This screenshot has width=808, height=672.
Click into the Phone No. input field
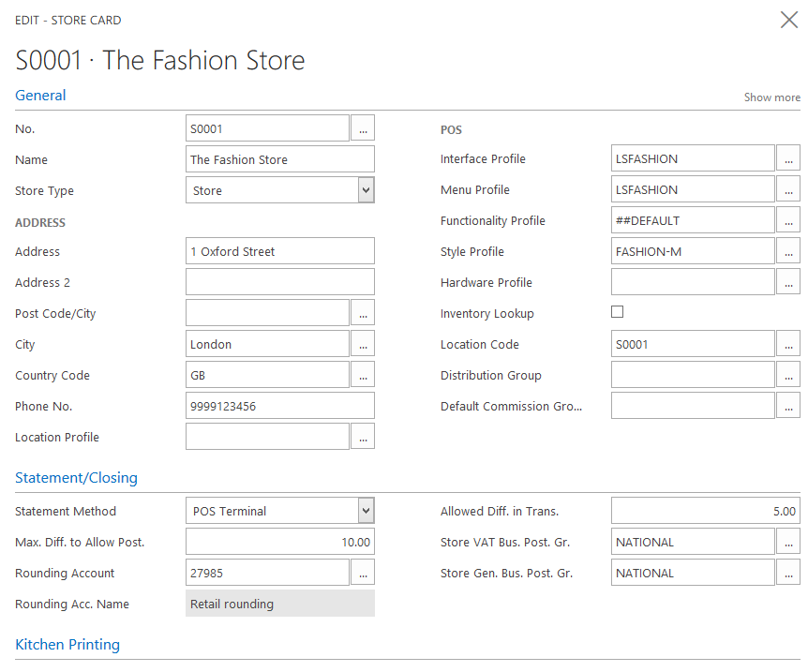coord(279,406)
